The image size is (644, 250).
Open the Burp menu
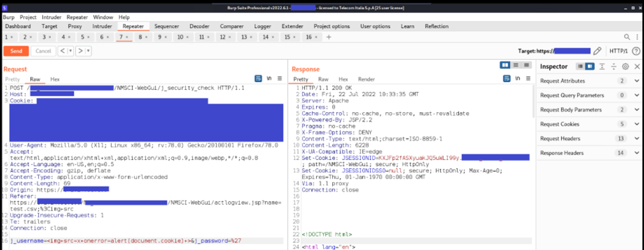pyautogui.click(x=9, y=17)
